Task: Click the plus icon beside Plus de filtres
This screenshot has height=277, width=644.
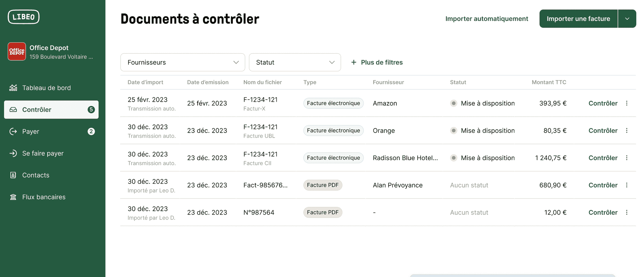Action: [354, 62]
